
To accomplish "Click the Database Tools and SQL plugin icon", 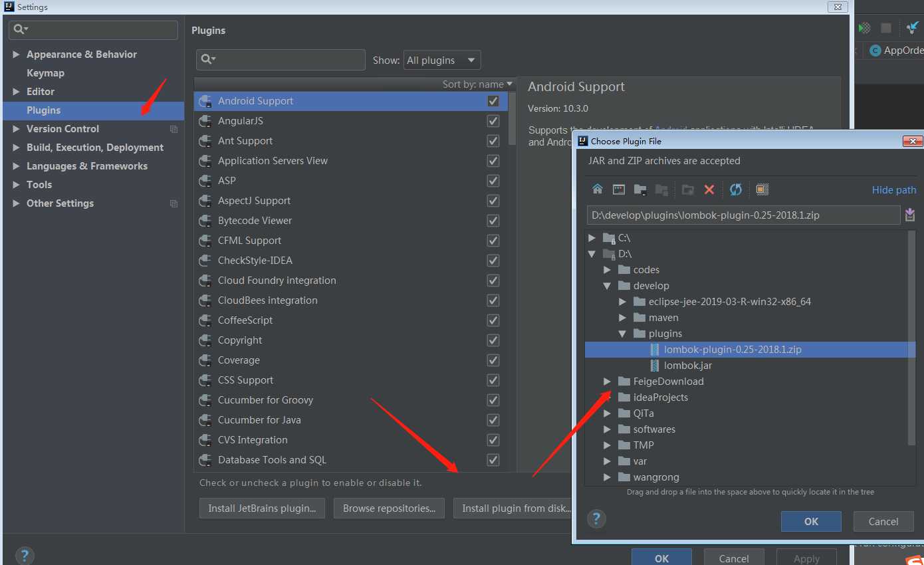I will [x=206, y=460].
